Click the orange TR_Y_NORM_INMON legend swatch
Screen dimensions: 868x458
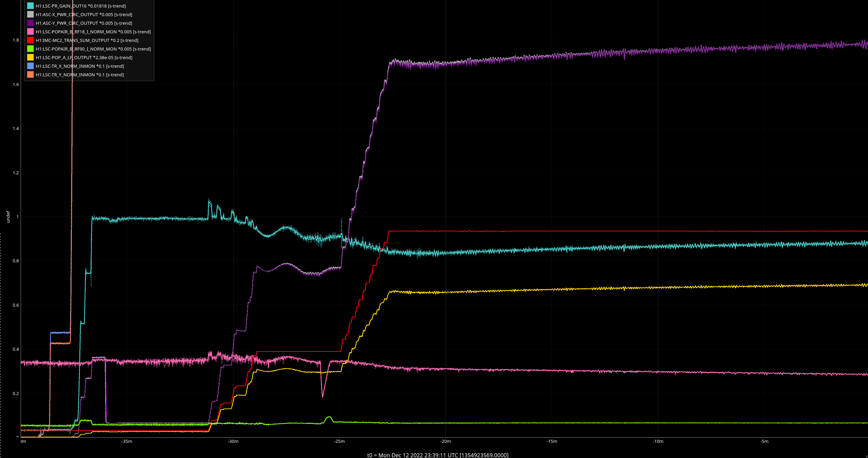pyautogui.click(x=30, y=75)
